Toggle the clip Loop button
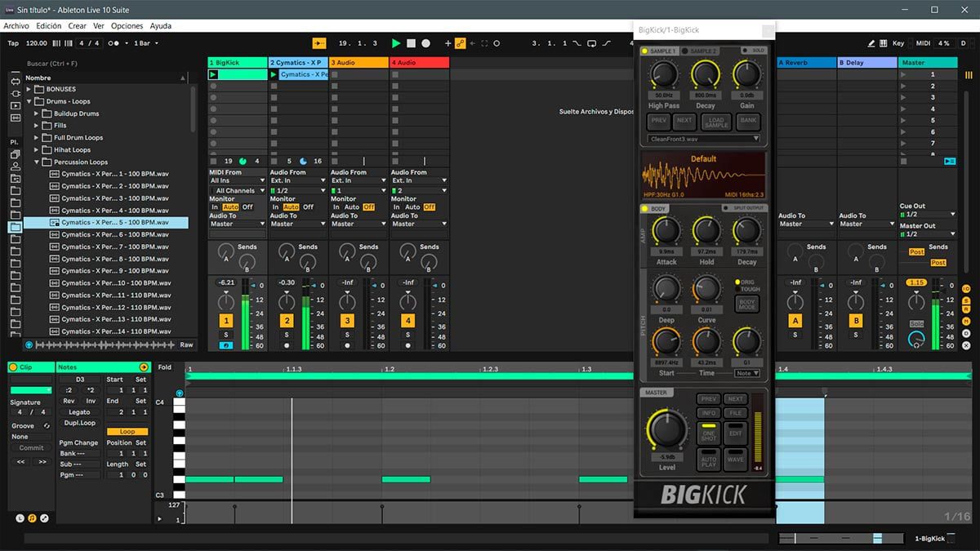This screenshot has height=551, width=980. (x=127, y=432)
